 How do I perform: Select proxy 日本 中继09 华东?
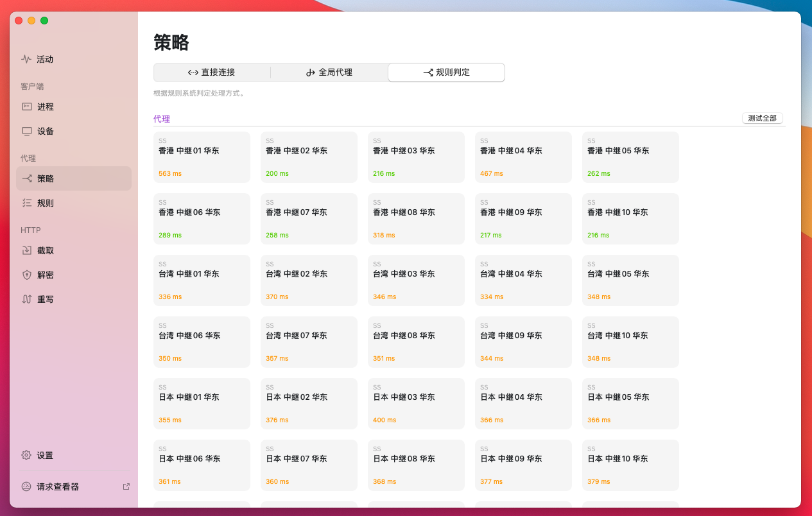click(x=523, y=465)
